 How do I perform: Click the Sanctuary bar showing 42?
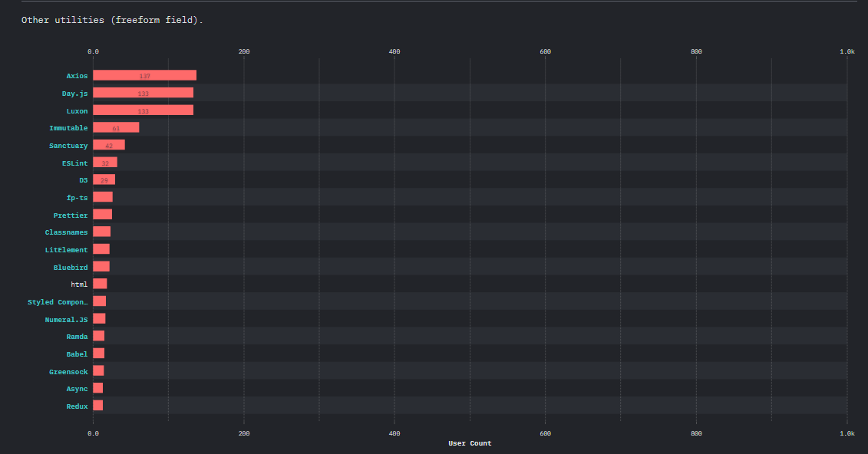(x=109, y=145)
